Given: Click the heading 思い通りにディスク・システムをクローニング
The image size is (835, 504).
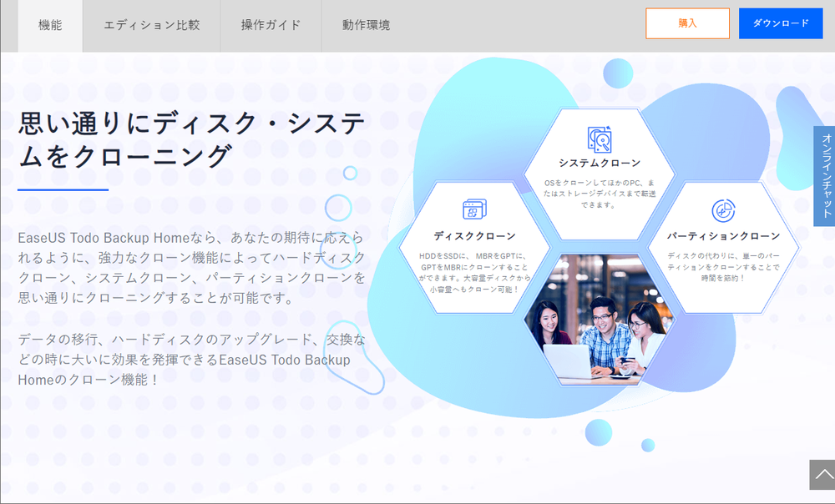Looking at the screenshot, I should pyautogui.click(x=192, y=139).
